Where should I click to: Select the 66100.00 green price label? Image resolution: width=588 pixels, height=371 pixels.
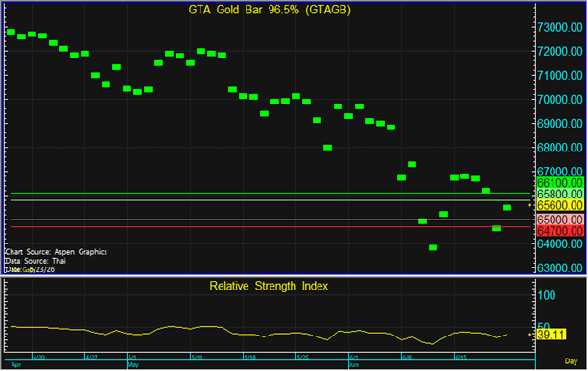tap(560, 183)
